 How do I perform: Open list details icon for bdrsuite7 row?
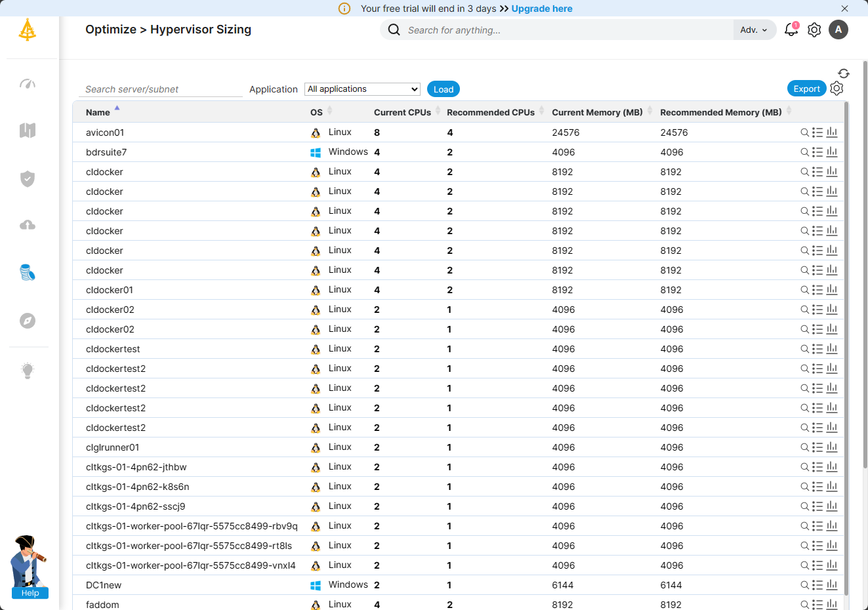[x=817, y=152]
